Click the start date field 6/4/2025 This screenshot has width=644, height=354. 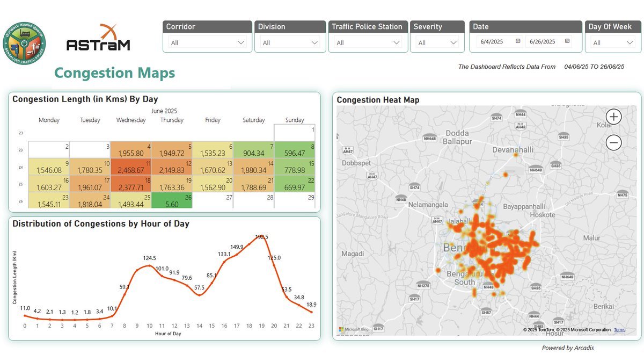[x=492, y=42]
